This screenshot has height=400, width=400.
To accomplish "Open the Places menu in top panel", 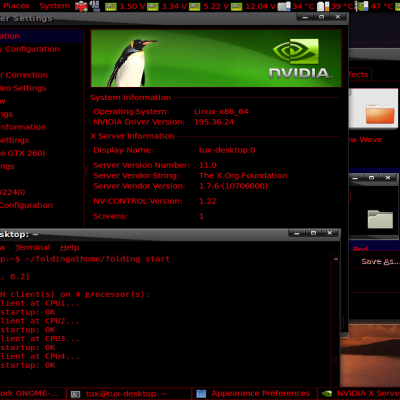I will (16, 6).
